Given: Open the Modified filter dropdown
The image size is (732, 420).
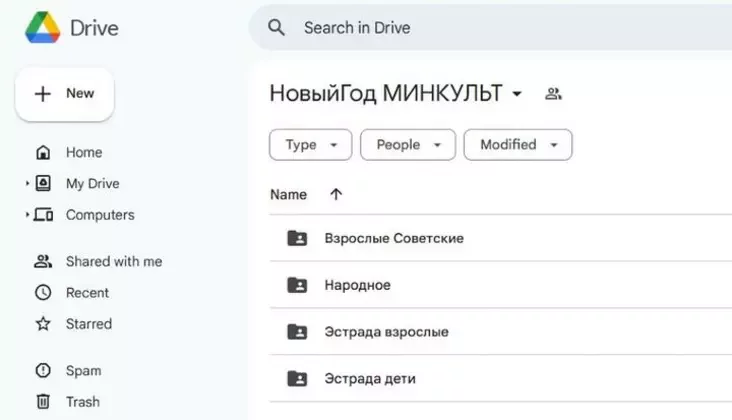Looking at the screenshot, I should (x=518, y=145).
